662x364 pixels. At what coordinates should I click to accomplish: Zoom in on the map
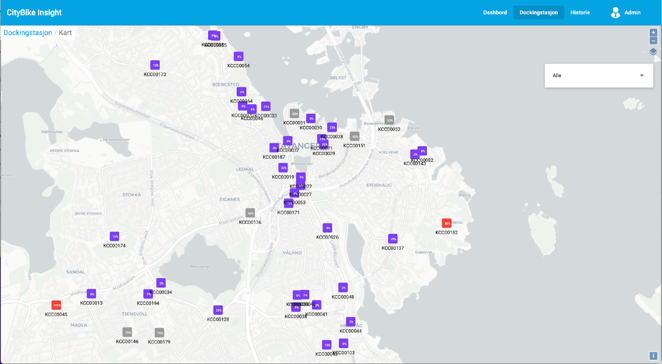point(653,33)
